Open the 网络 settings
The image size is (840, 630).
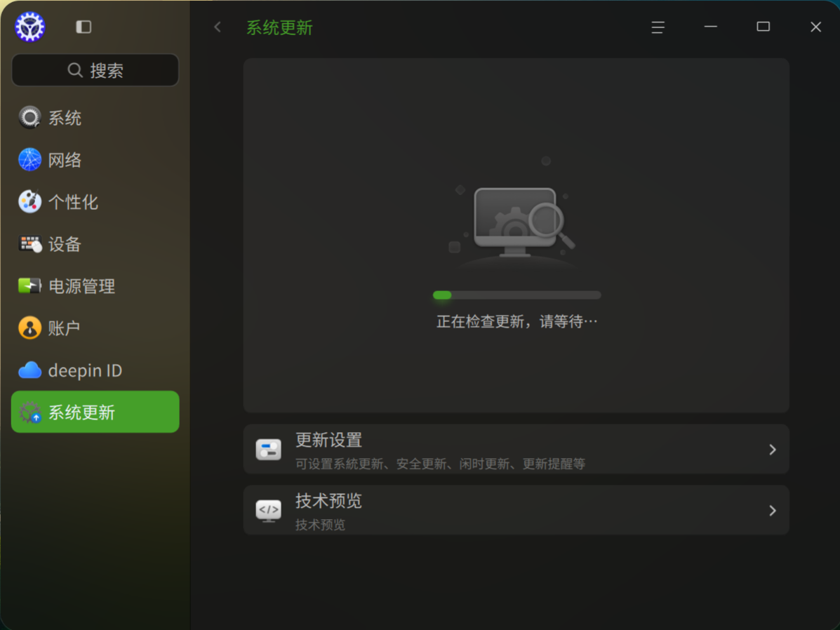tap(95, 160)
